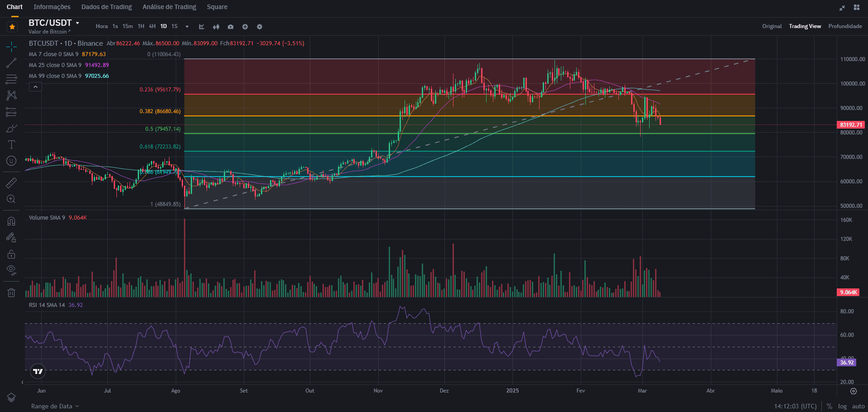The height and width of the screenshot is (412, 868).
Task: Select the 1S weekly interval
Action: [x=174, y=26]
